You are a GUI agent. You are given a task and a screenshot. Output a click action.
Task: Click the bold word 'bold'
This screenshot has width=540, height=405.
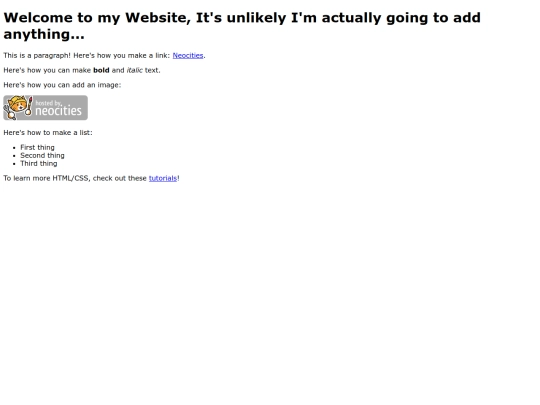(x=101, y=70)
